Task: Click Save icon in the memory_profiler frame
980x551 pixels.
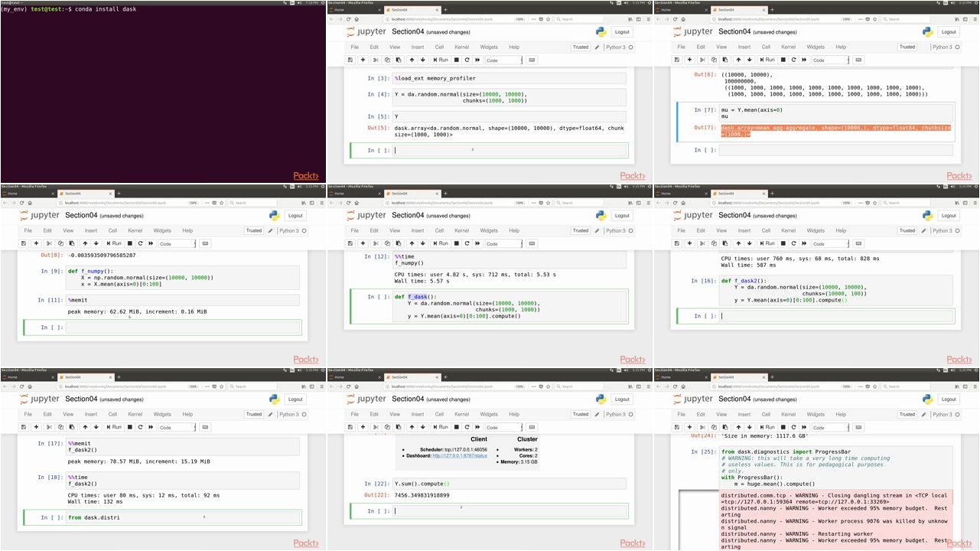Action: (x=350, y=60)
